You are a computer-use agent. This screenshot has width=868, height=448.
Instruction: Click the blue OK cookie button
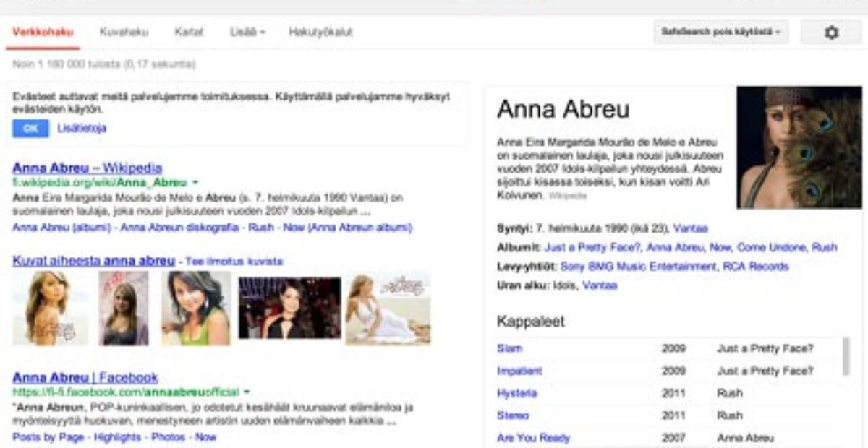point(30,129)
